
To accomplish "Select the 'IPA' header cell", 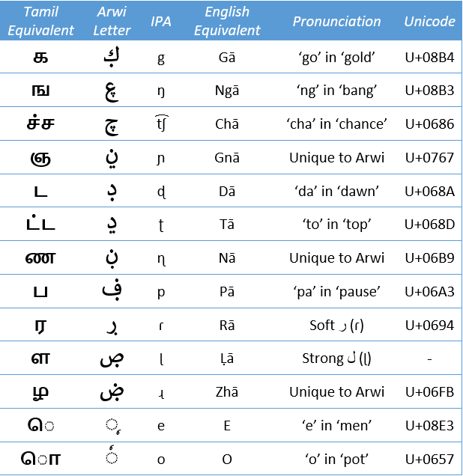I will point(161,22).
